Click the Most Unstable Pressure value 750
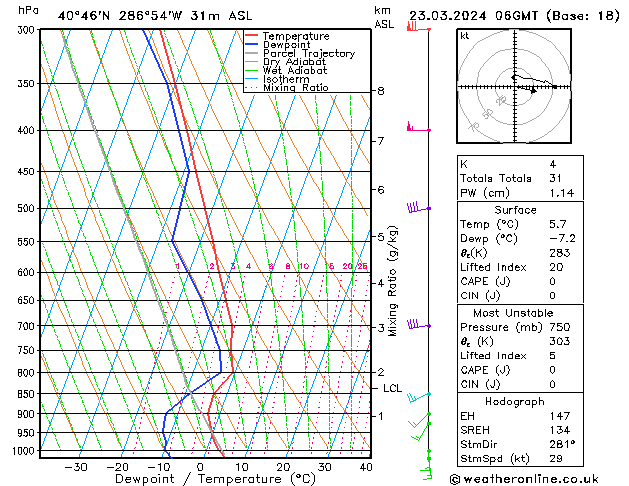 [560, 327]
